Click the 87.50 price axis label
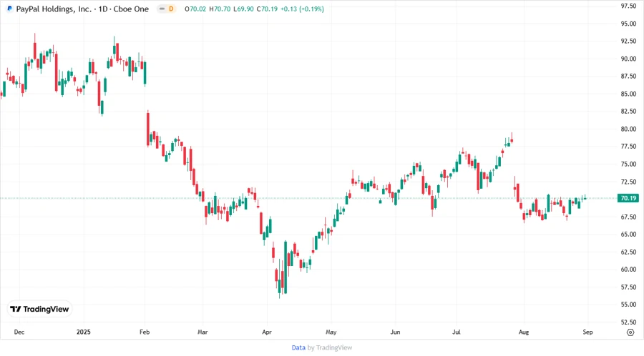The width and height of the screenshot is (644, 356). point(628,76)
